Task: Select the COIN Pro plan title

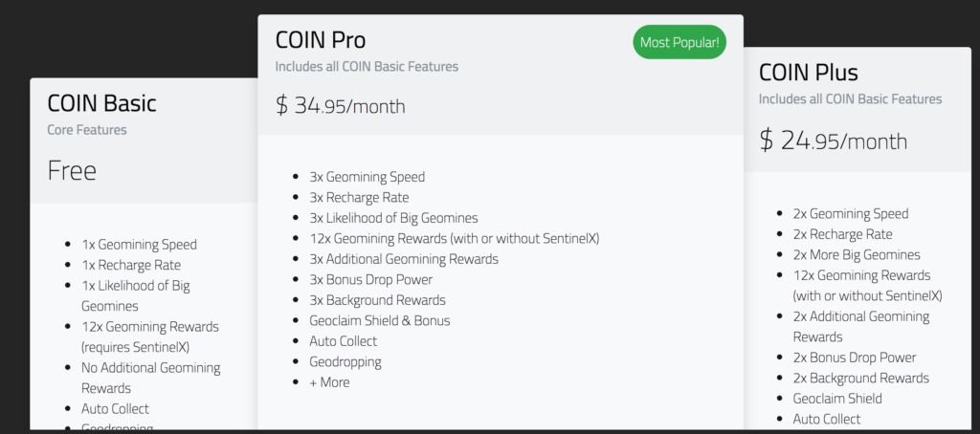Action: coord(321,40)
